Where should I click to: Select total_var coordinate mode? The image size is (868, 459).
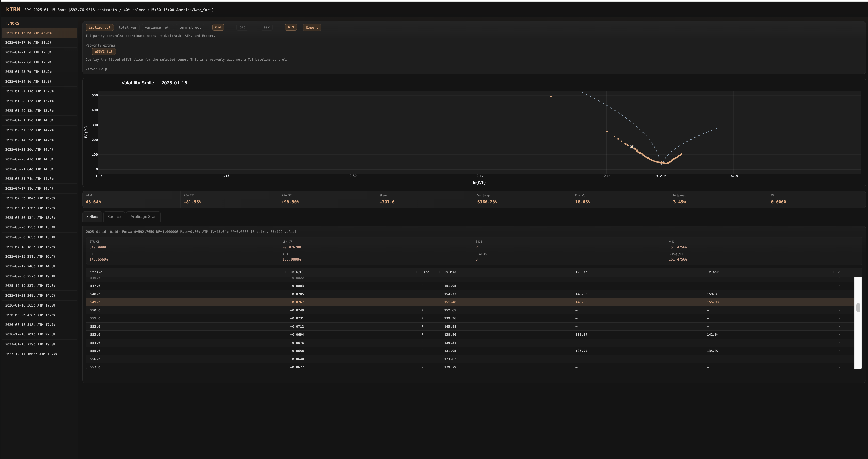pos(128,28)
